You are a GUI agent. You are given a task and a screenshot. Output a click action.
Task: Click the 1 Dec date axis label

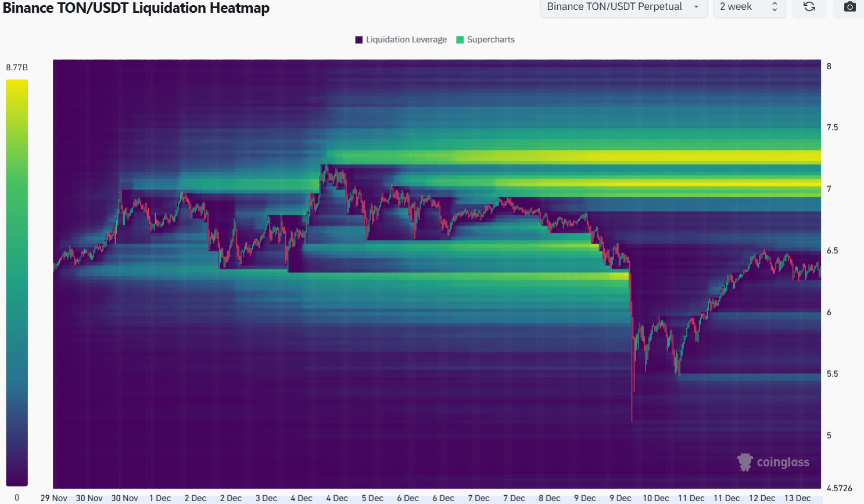160,498
